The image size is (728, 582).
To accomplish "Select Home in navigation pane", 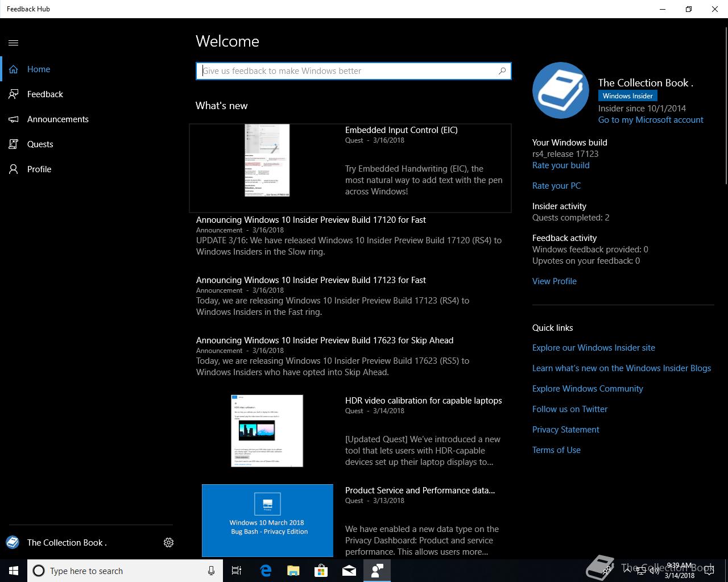I will click(91, 69).
